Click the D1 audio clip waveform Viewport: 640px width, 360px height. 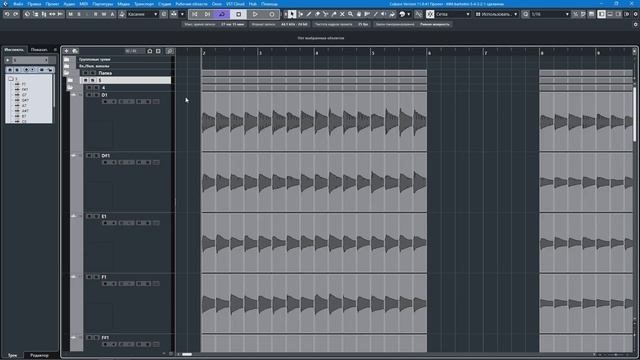314,122
